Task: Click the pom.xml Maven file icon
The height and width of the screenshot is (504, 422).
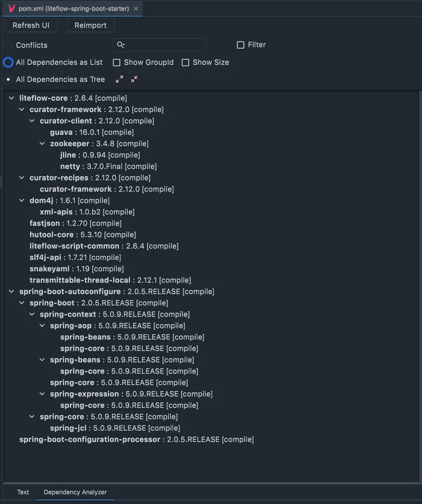Action: click(12, 9)
